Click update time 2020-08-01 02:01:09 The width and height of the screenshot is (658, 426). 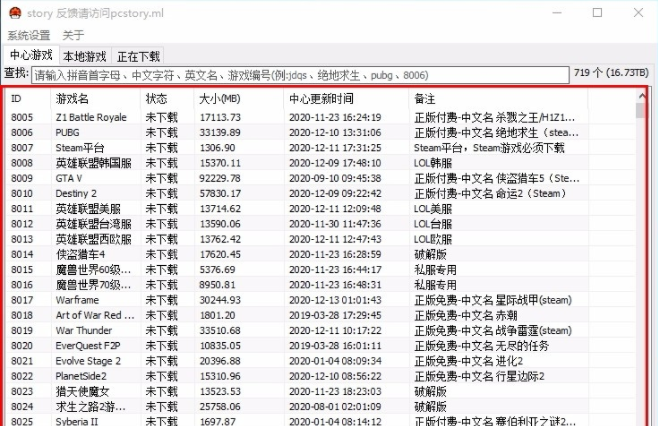(x=335, y=407)
